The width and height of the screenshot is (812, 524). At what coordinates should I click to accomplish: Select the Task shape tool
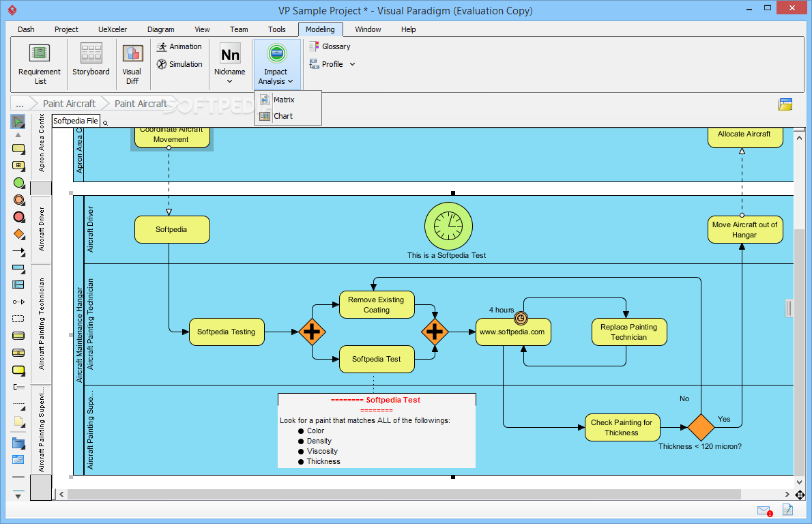point(18,149)
